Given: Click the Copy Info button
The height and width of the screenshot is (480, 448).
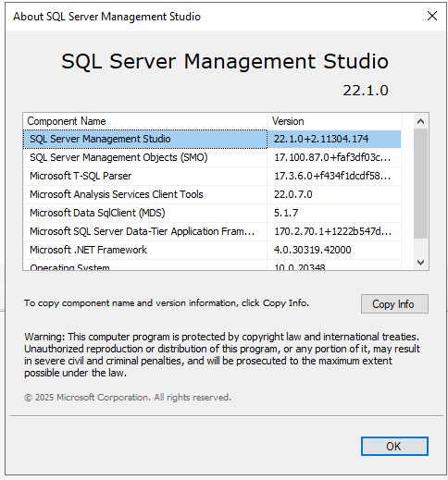Looking at the screenshot, I should (394, 304).
